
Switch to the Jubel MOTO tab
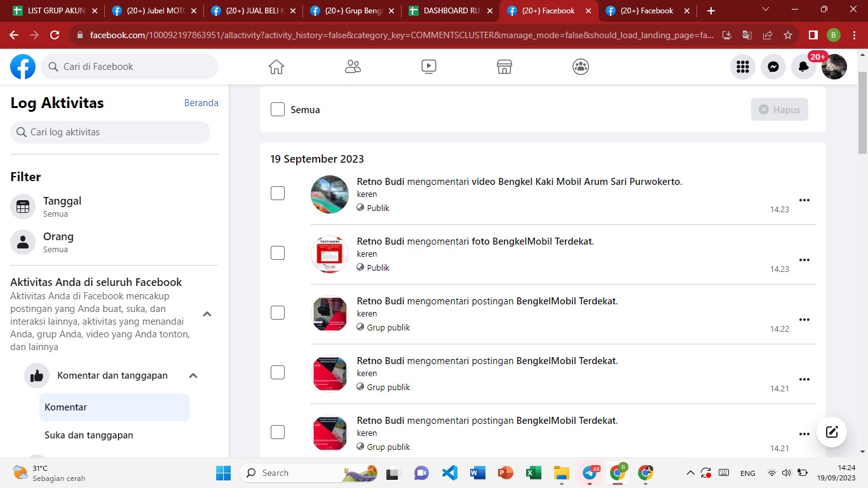[154, 11]
